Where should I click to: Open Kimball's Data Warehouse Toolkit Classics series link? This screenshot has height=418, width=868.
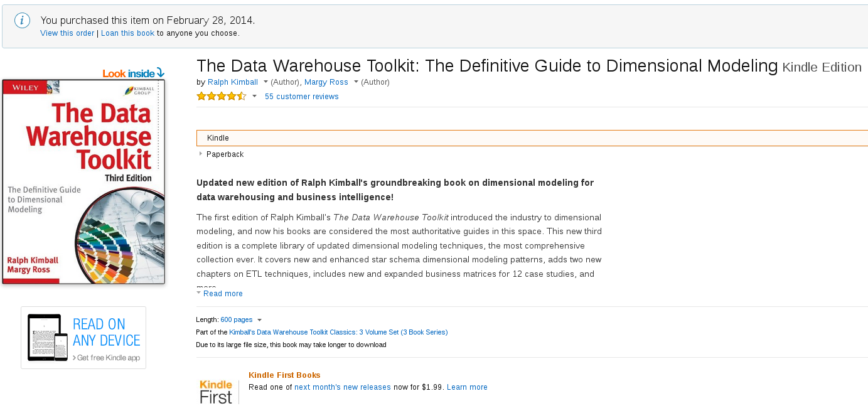point(338,332)
